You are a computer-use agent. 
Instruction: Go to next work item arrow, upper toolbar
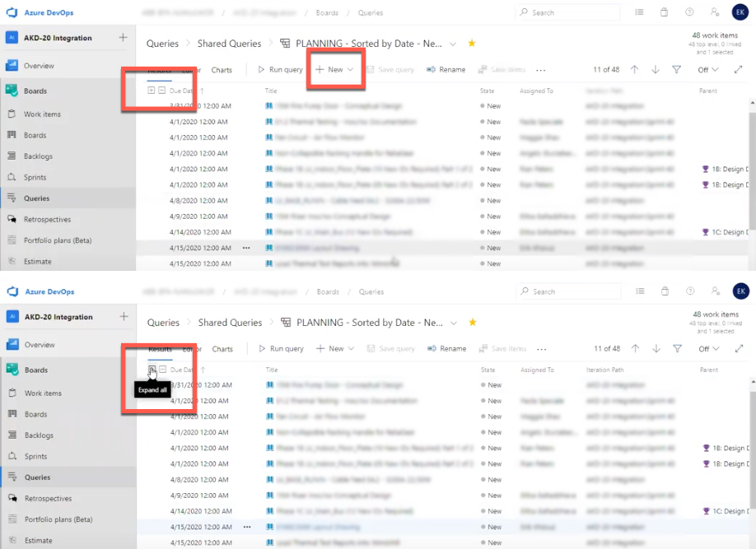[x=656, y=70]
